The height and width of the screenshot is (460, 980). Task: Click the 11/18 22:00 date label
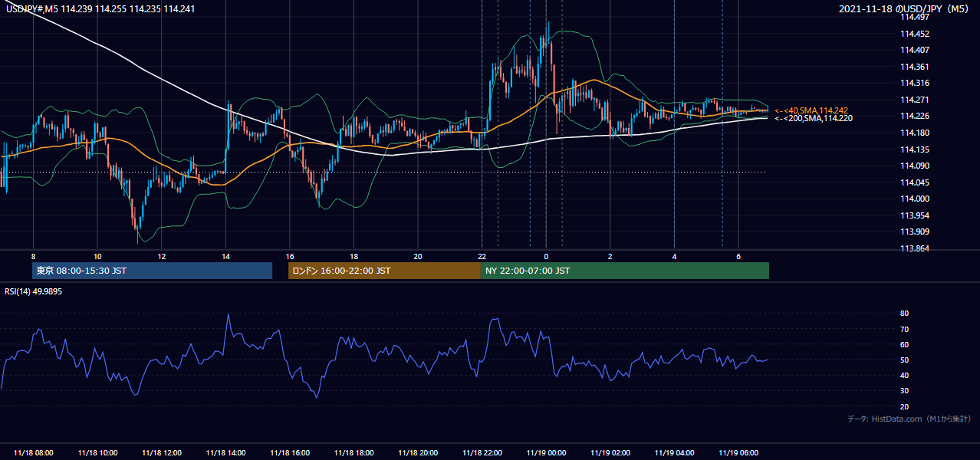[482, 453]
